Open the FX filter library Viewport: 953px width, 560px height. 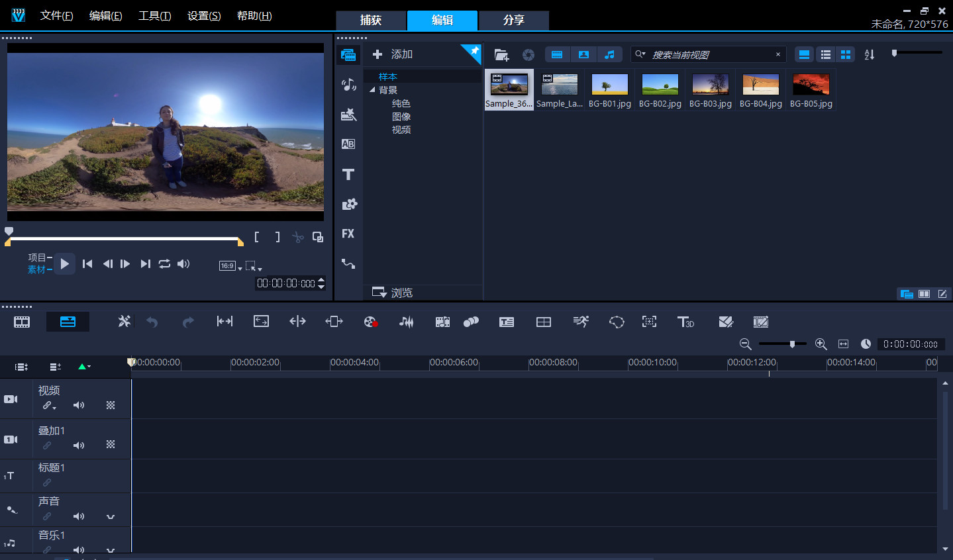[348, 234]
